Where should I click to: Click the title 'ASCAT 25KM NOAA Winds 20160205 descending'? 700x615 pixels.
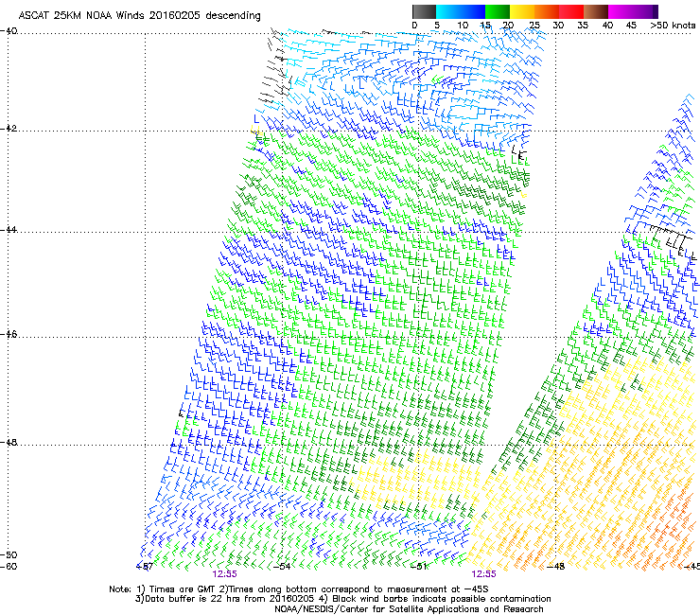139,16
